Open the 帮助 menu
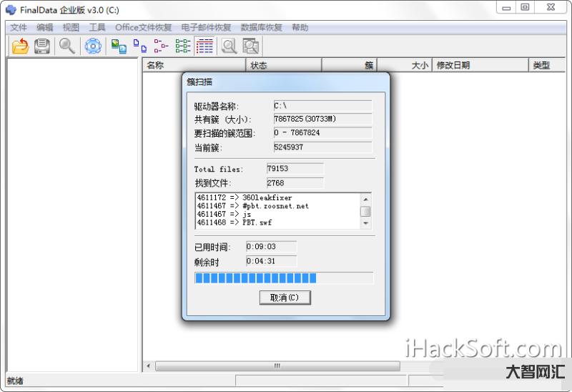This screenshot has width=572, height=392. pyautogui.click(x=300, y=28)
